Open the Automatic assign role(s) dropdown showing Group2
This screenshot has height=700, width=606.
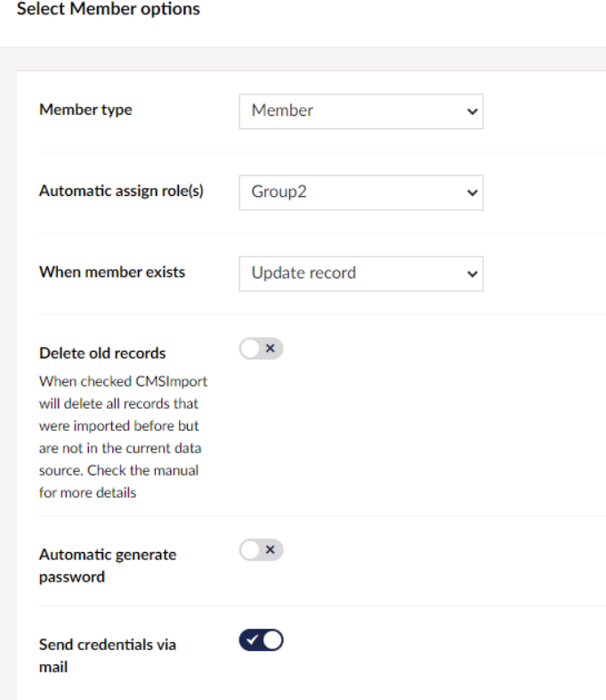tap(361, 192)
